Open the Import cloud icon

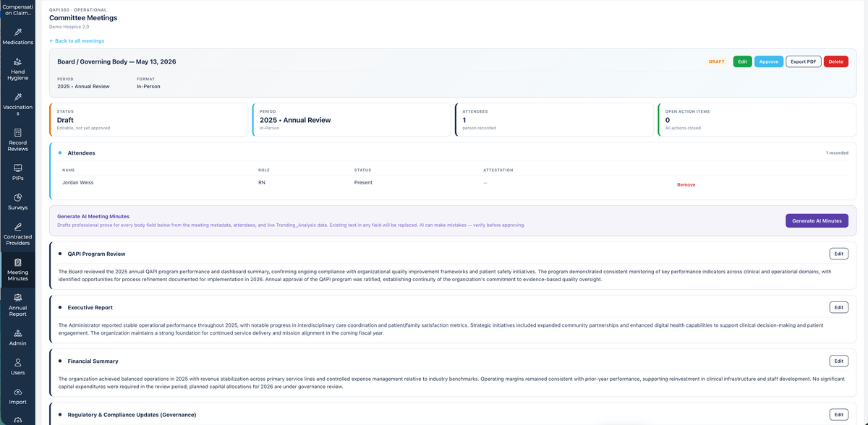(x=18, y=392)
